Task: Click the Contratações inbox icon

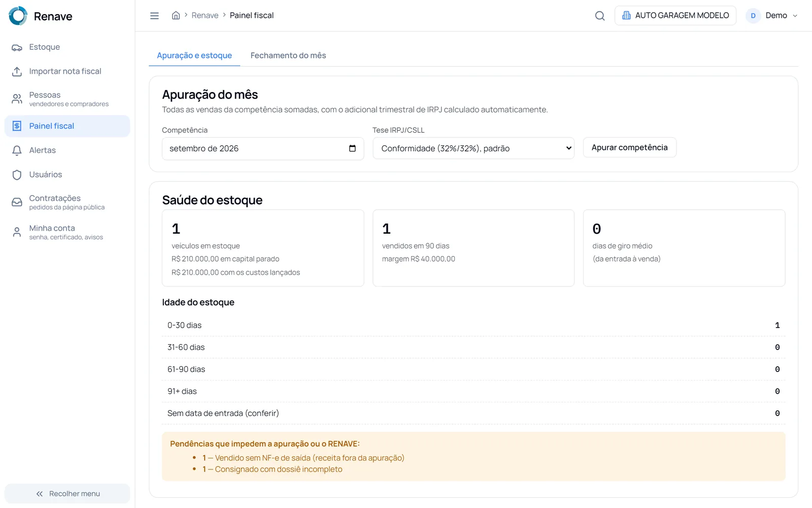Action: [17, 202]
